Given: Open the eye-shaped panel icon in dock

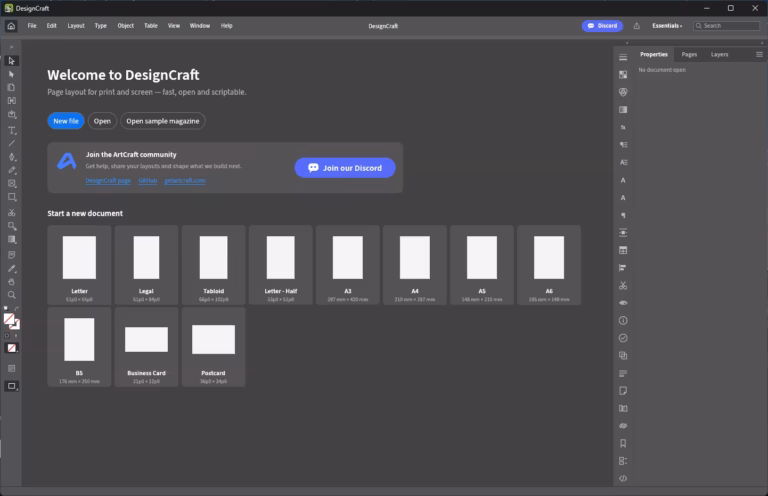Looking at the screenshot, I should click(623, 303).
